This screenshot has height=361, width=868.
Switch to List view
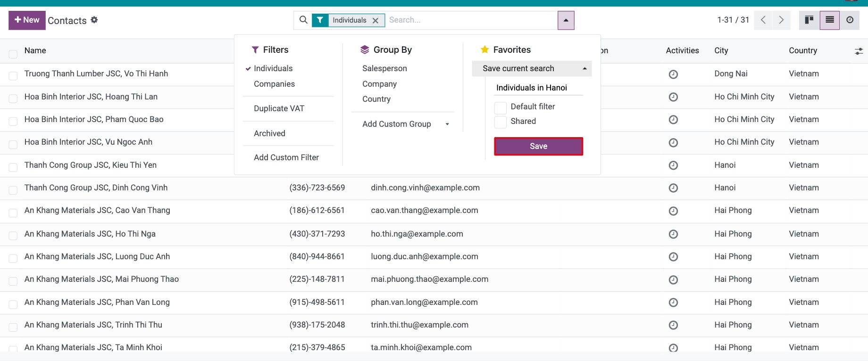pos(830,20)
